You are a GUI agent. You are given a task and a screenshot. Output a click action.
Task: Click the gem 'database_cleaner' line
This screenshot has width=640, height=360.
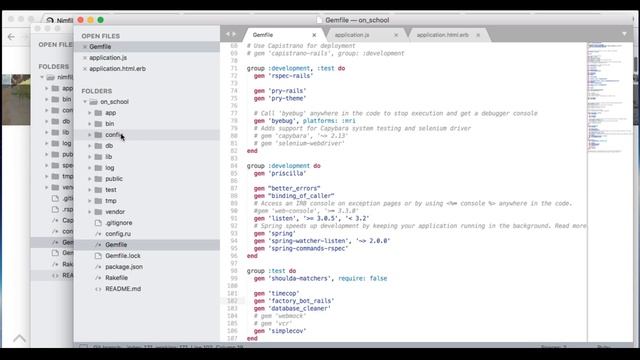(292, 309)
